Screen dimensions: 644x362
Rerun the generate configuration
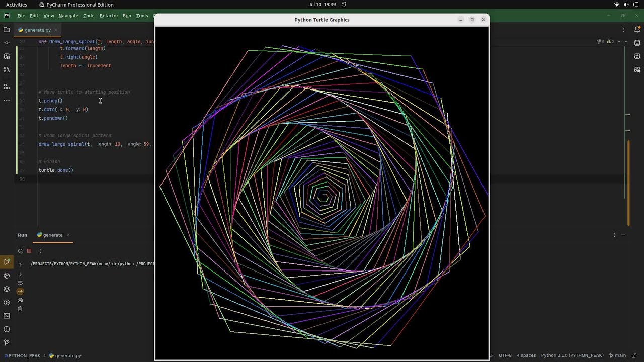coord(20,251)
